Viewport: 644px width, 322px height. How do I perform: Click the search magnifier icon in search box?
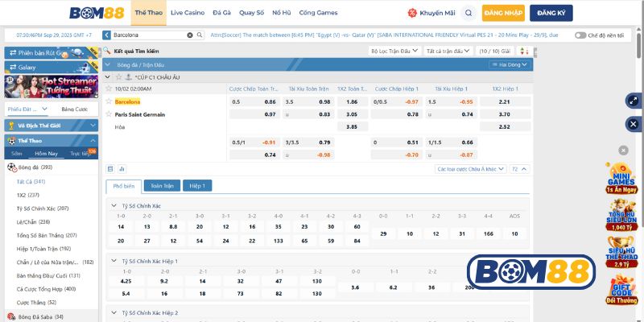point(199,35)
